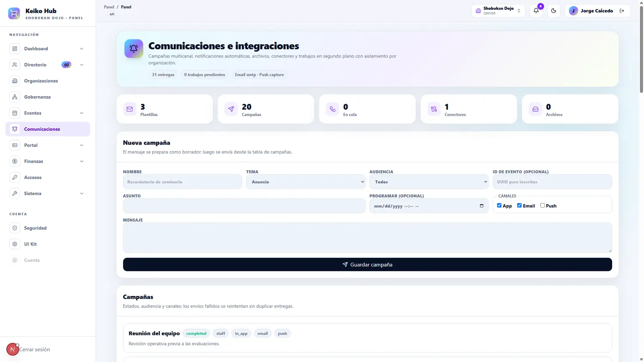Image resolution: width=644 pixels, height=362 pixels.
Task: Open the Shobukan Dojo organization switcher
Action: 498,11
